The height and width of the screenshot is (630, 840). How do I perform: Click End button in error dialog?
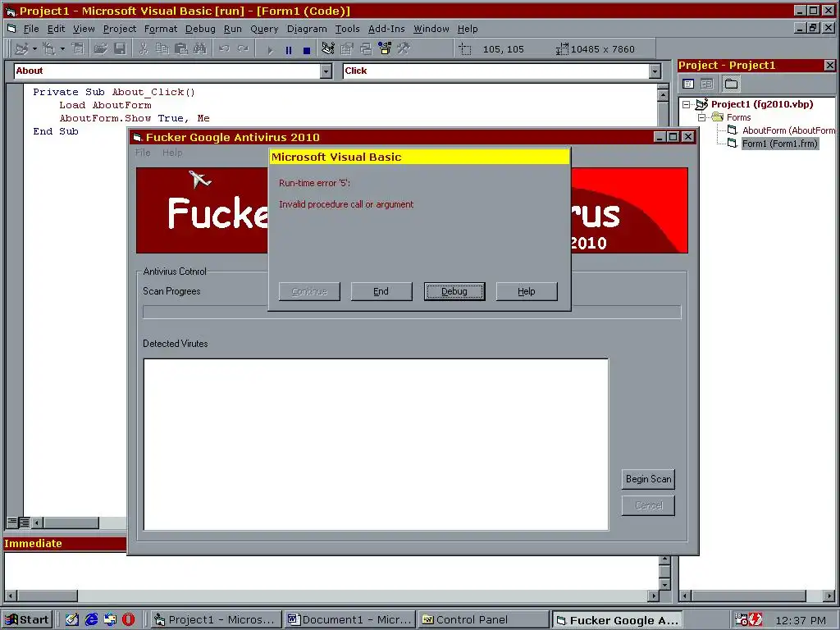click(x=381, y=291)
